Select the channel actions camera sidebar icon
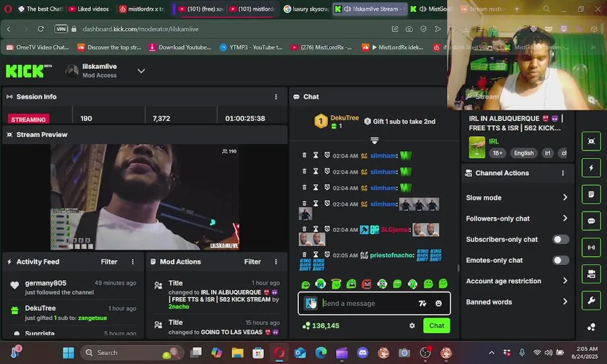This screenshot has width=607, height=364. 591,274
